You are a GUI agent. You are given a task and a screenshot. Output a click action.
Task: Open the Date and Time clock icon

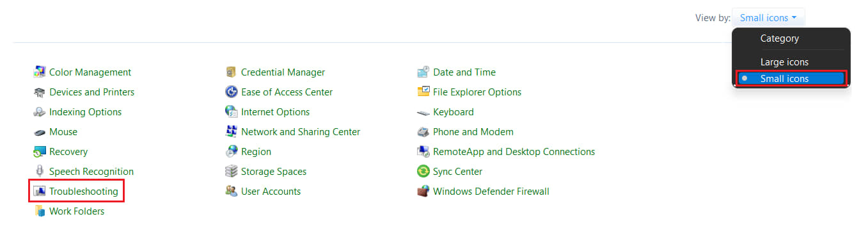(x=423, y=72)
